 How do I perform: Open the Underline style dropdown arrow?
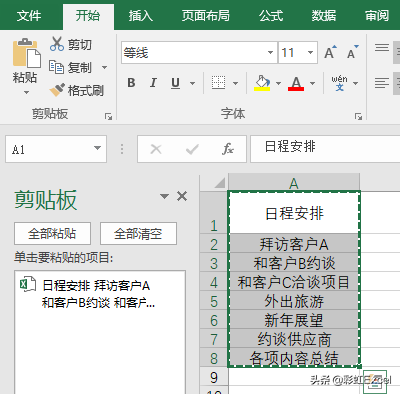(192, 83)
